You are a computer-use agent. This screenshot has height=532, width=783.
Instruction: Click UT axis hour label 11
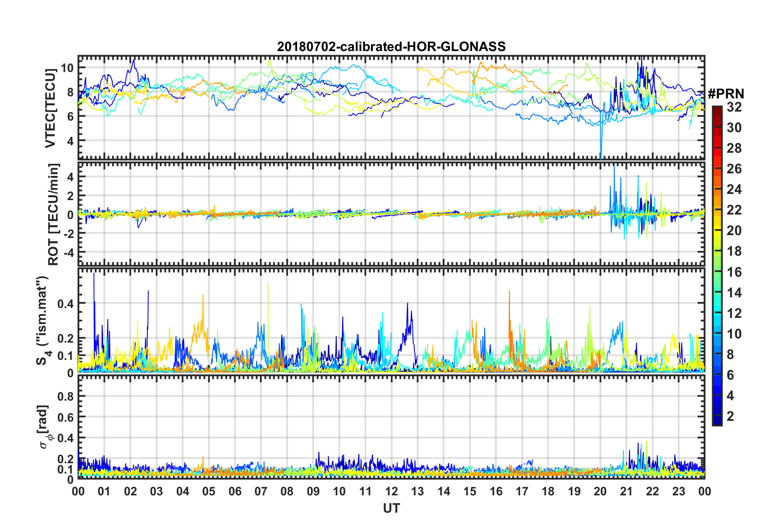point(366,491)
